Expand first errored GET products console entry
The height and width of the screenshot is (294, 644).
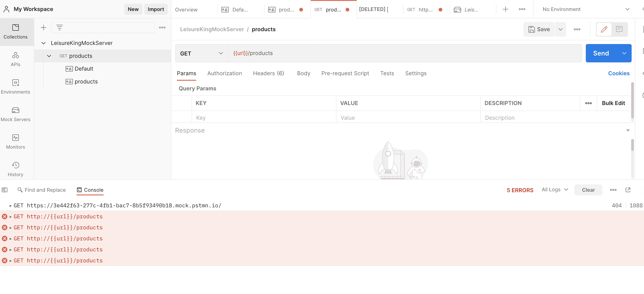11,217
